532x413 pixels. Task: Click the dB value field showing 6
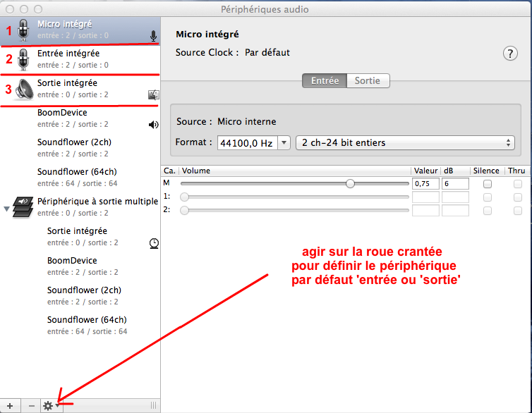(455, 184)
